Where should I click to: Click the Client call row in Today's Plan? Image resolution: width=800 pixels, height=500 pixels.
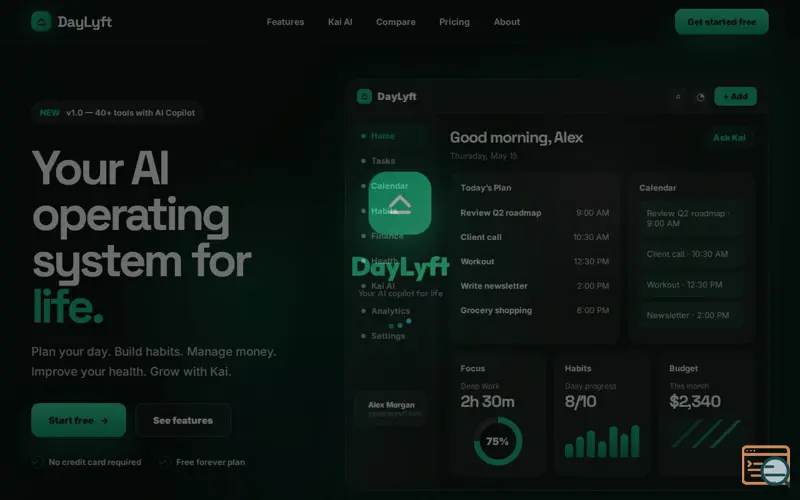coord(535,237)
